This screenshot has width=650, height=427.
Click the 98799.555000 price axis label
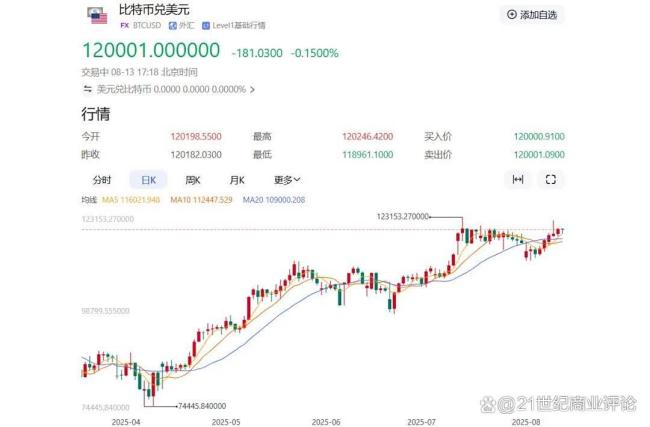click(x=106, y=311)
